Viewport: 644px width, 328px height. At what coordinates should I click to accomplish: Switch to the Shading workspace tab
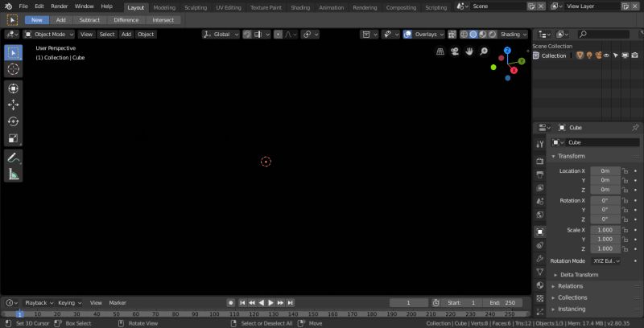coord(300,7)
